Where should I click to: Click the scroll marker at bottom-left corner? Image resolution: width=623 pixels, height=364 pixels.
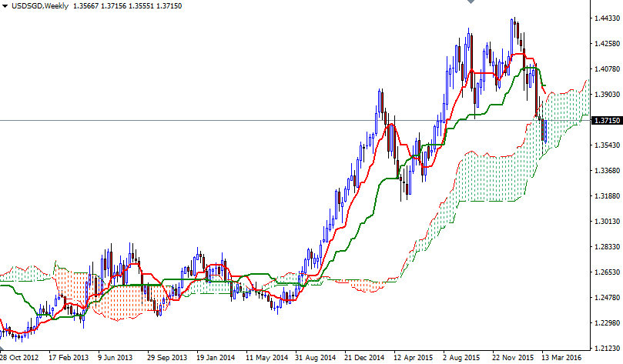[x=2, y=349]
